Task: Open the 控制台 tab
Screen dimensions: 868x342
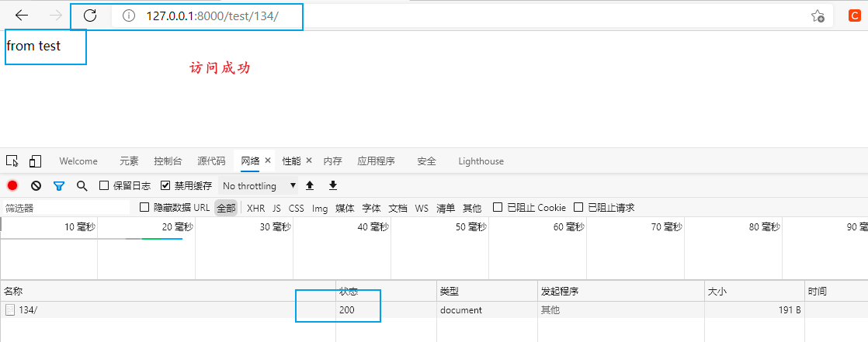Action: pyautogui.click(x=168, y=161)
